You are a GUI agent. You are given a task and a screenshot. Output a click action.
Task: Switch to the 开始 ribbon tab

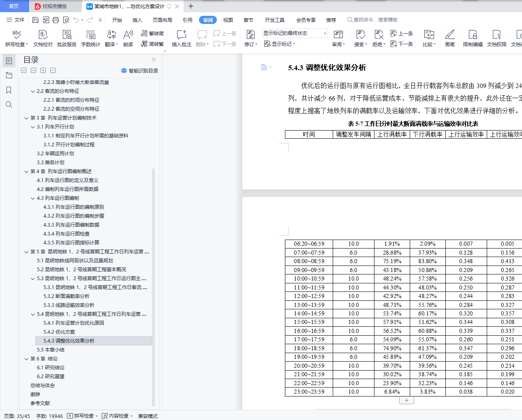117,20
